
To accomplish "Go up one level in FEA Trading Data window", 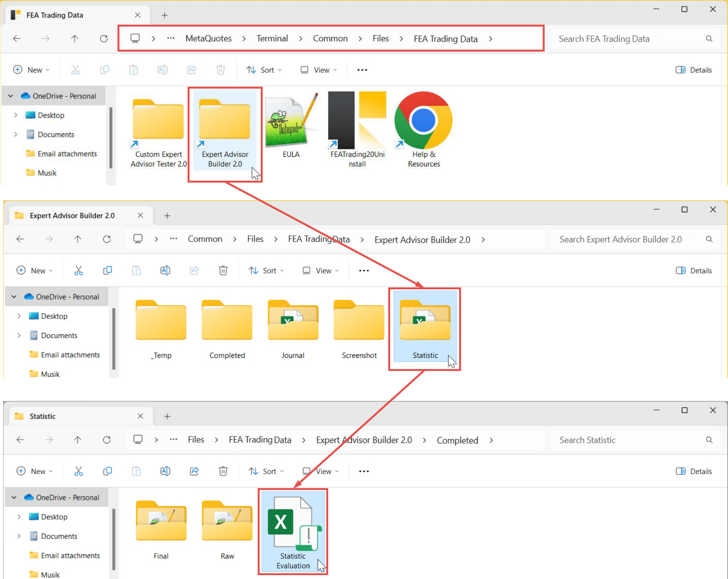I will click(75, 39).
